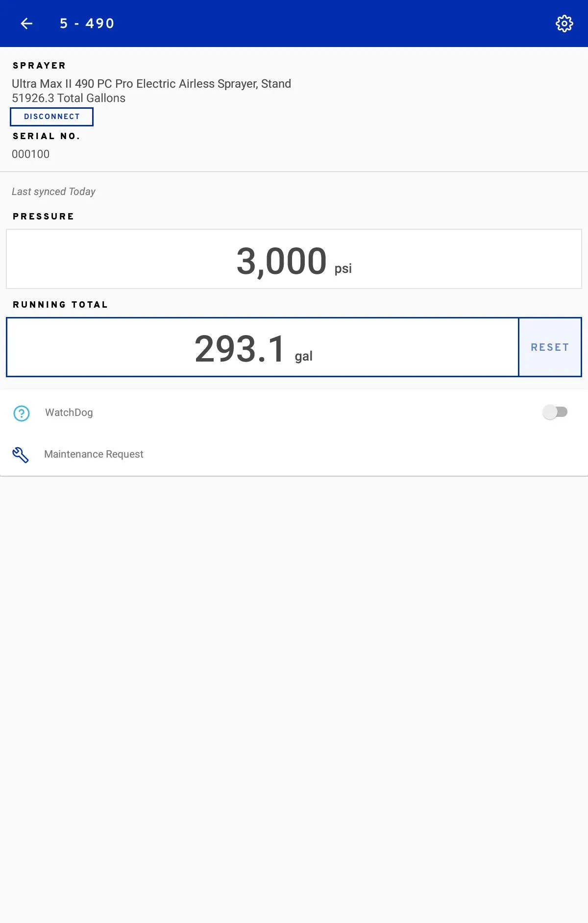588x923 pixels.
Task: Tap the Maintenance Request wrench icon
Action: (21, 455)
